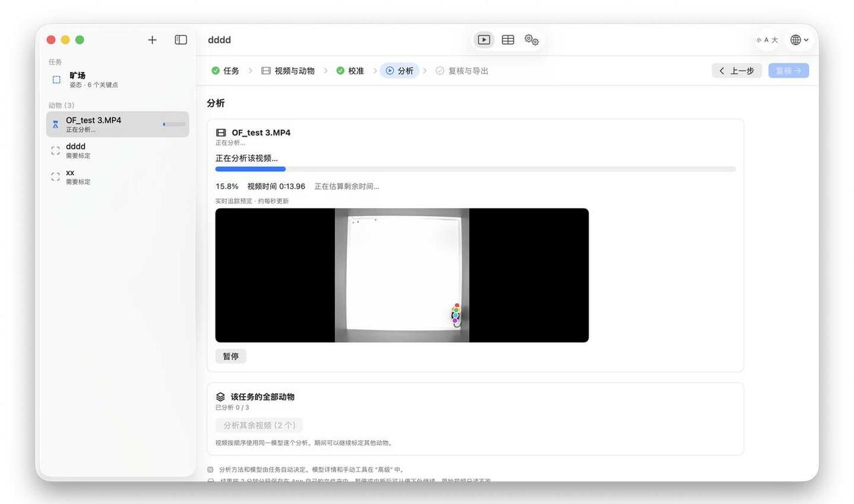Click the green check icon beside 校准
Screen dimensions: 854x504
pyautogui.click(x=340, y=71)
